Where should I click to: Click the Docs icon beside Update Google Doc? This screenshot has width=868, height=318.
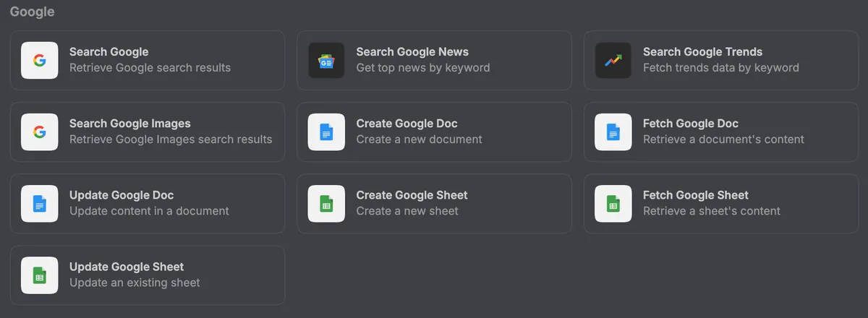coord(40,203)
